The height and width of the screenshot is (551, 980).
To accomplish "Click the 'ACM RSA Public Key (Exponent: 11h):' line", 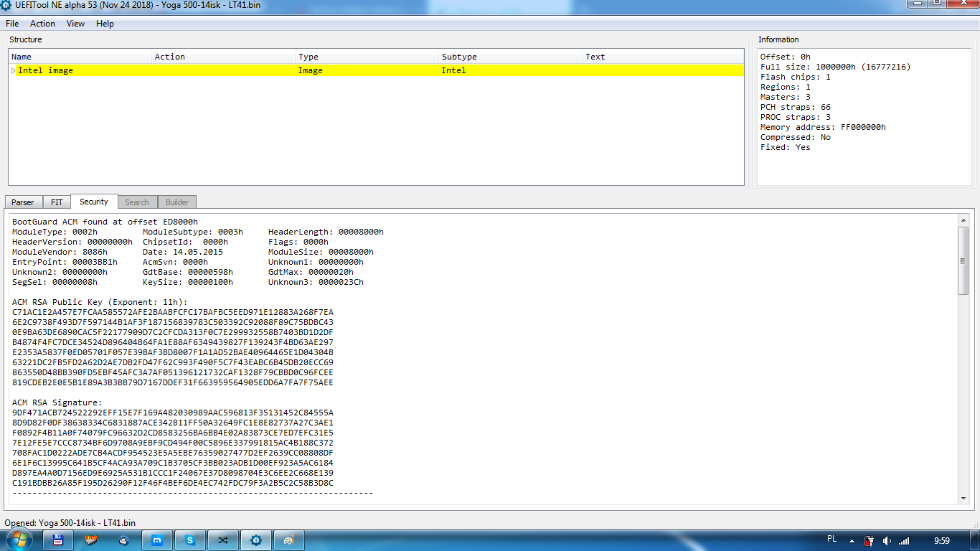I will (100, 302).
